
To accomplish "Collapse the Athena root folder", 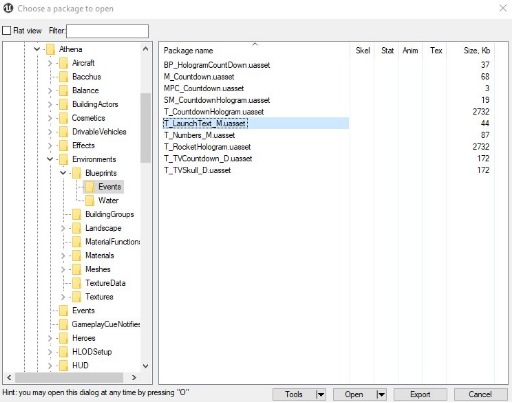I will click(37, 49).
